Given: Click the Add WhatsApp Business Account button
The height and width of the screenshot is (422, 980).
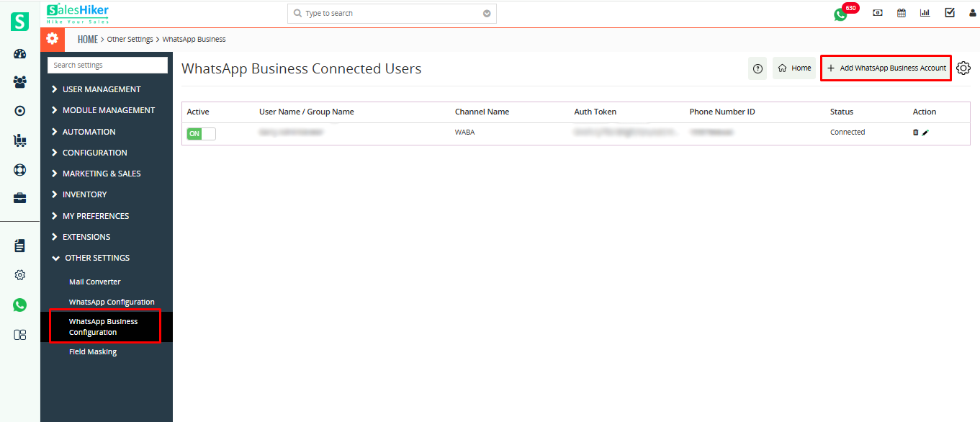Looking at the screenshot, I should click(x=886, y=67).
